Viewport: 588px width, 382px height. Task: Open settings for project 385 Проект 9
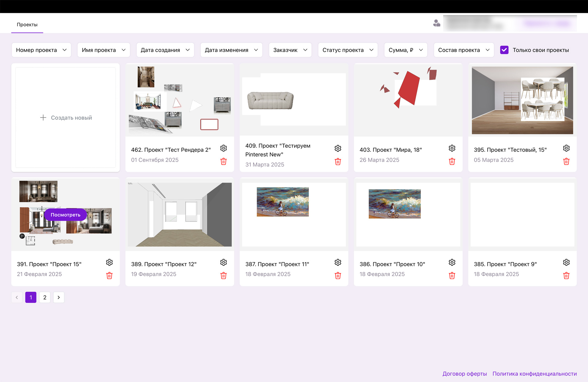click(x=566, y=263)
